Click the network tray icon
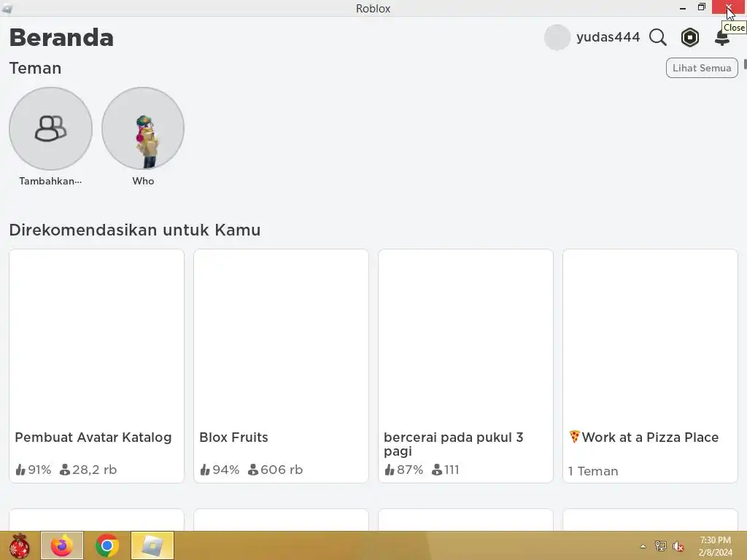 pos(661,546)
